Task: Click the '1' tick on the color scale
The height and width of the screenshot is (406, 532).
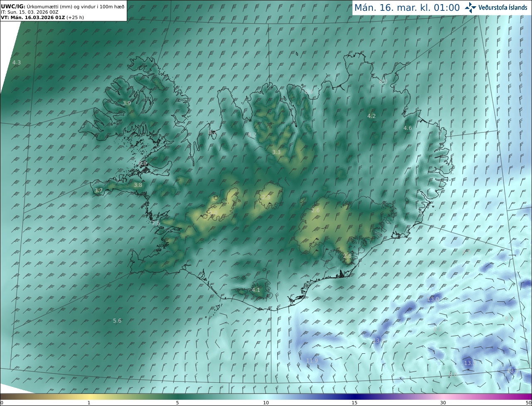Action: 89,403
